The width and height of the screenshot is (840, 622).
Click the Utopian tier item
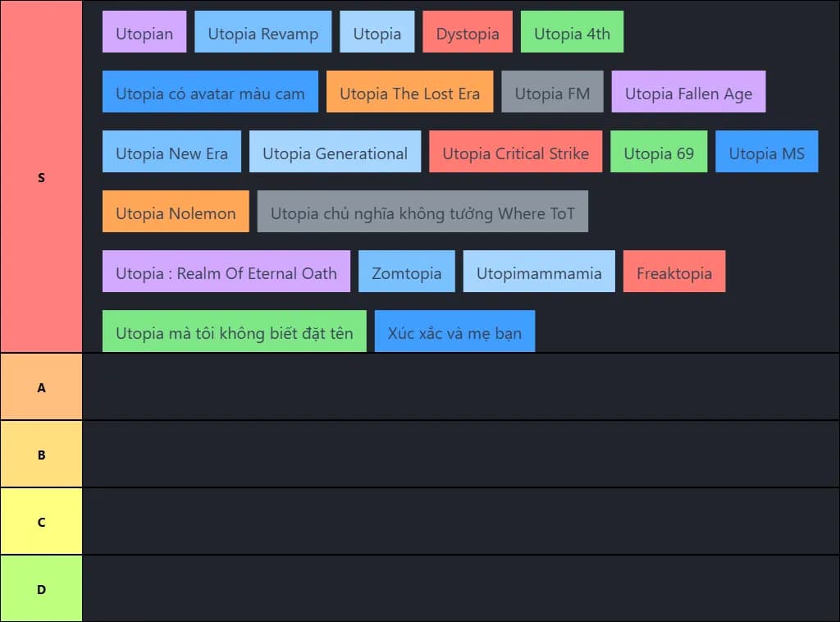coord(144,32)
